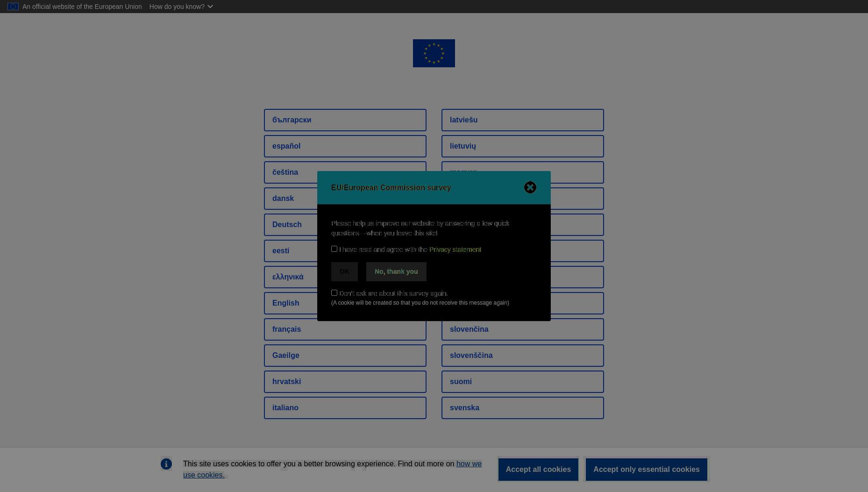Click "EU/European Commission survey" dialog title
The image size is (868, 492).
pyautogui.click(x=391, y=187)
